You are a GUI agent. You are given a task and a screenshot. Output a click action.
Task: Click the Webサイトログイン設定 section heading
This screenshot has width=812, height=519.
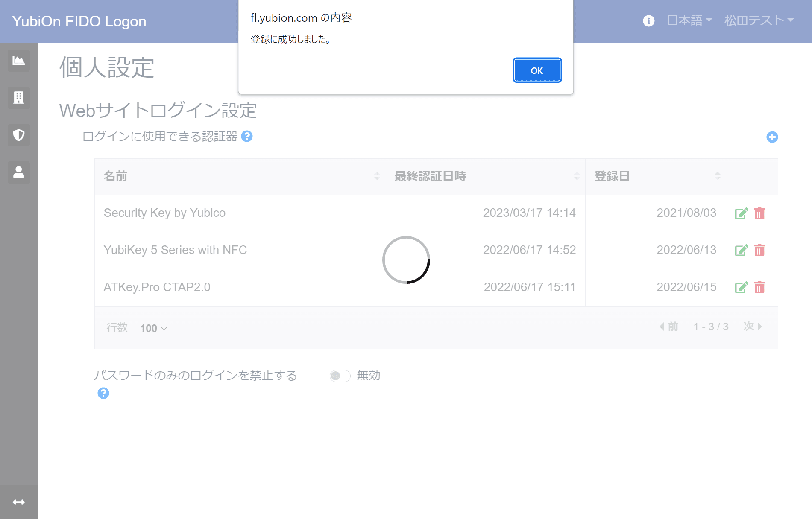(x=158, y=111)
